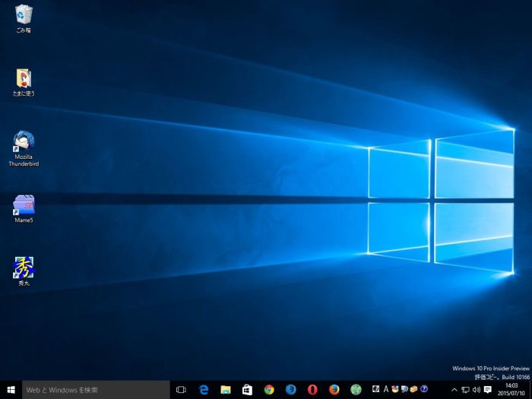Select the たまに使う folder on desktop
Viewport: 532px width, 399px height.
click(x=24, y=79)
